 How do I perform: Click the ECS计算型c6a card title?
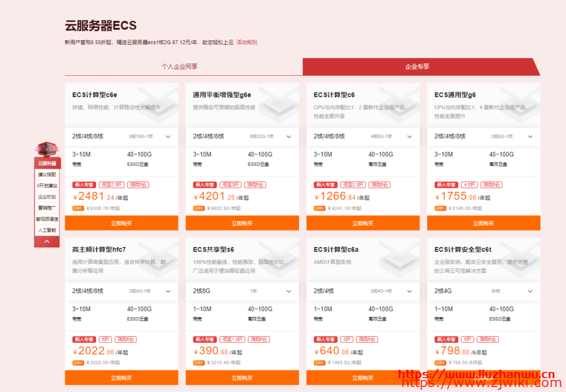pos(336,249)
